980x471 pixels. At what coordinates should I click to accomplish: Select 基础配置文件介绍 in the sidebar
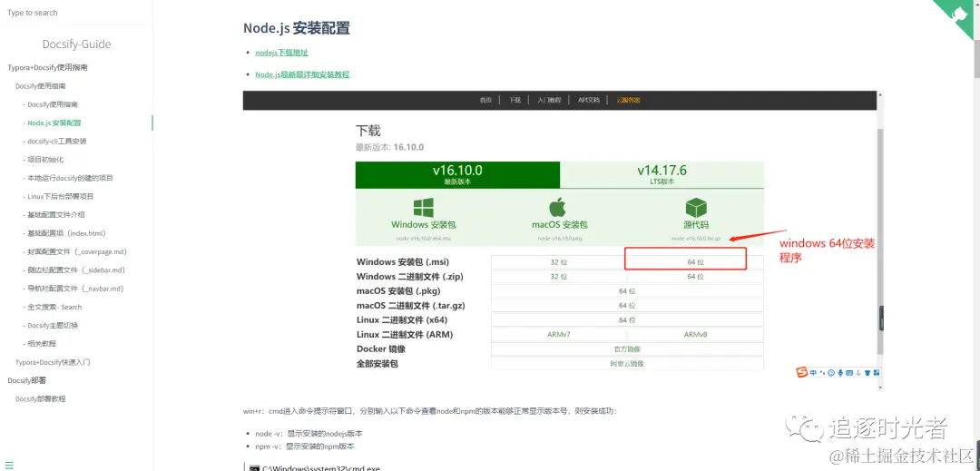tap(56, 215)
